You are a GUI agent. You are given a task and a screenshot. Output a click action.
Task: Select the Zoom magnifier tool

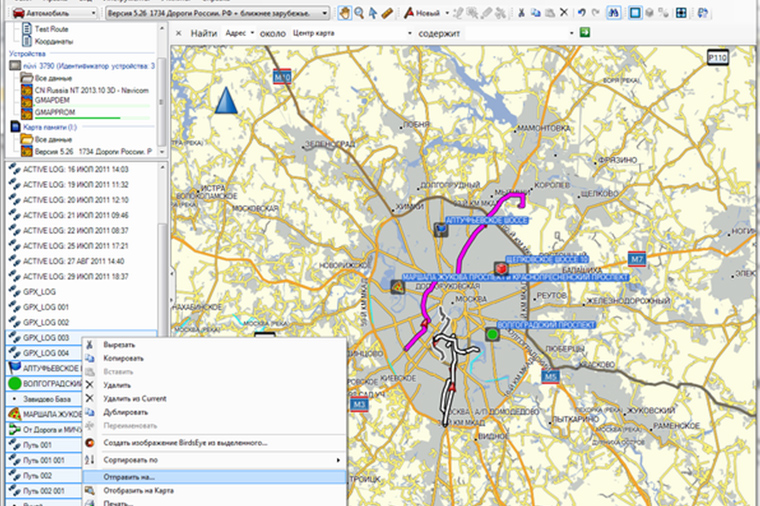(359, 13)
